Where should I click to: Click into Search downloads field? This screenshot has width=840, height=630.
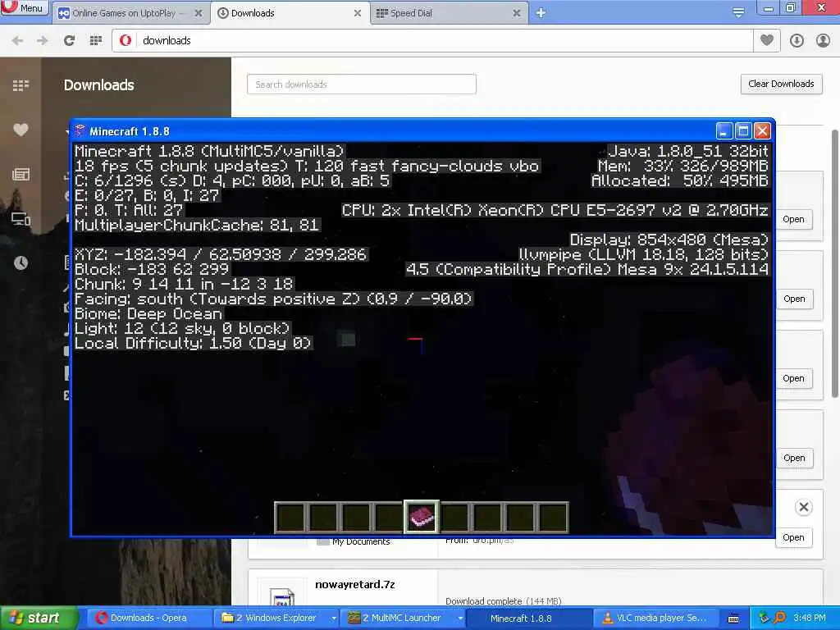[362, 84]
